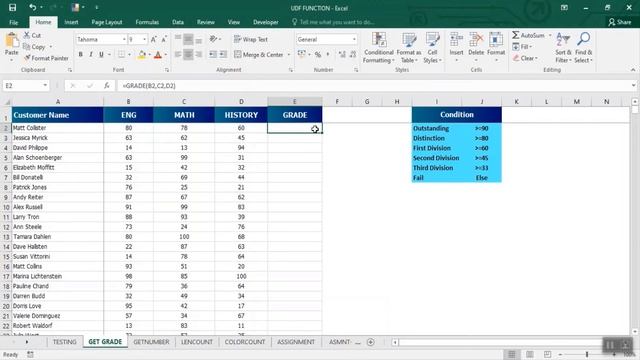Increase font size with the large A icon
The width and height of the screenshot is (640, 360).
coord(153,39)
